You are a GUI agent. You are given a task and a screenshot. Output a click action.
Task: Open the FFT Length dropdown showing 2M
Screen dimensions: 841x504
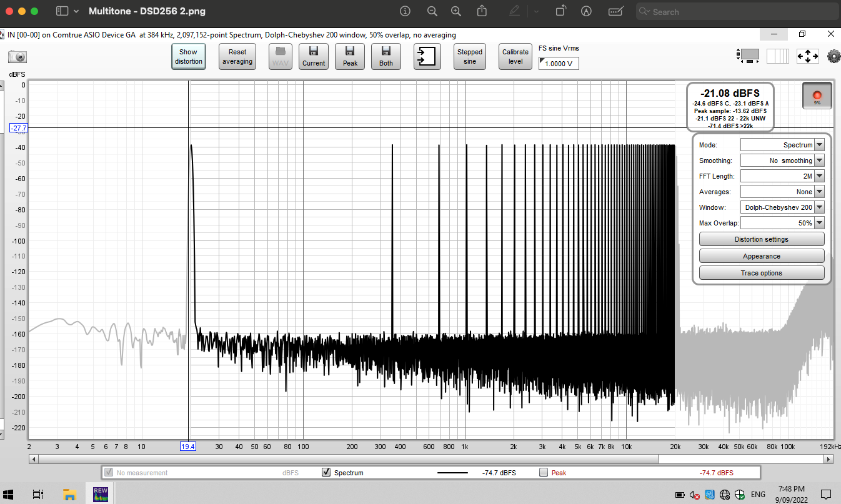click(782, 176)
